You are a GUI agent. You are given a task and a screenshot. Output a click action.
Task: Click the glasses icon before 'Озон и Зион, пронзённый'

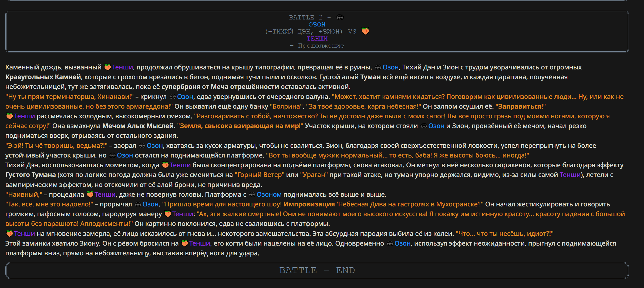pos(424,126)
